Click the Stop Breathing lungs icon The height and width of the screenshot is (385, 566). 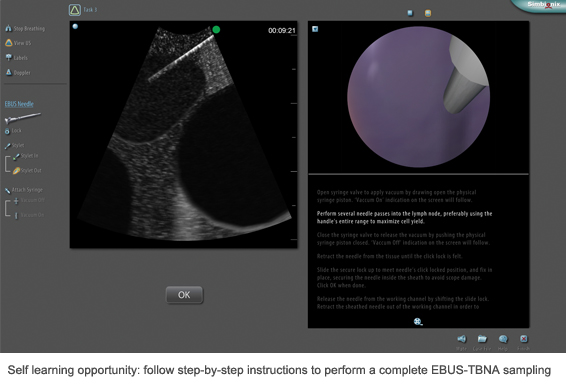(8, 28)
